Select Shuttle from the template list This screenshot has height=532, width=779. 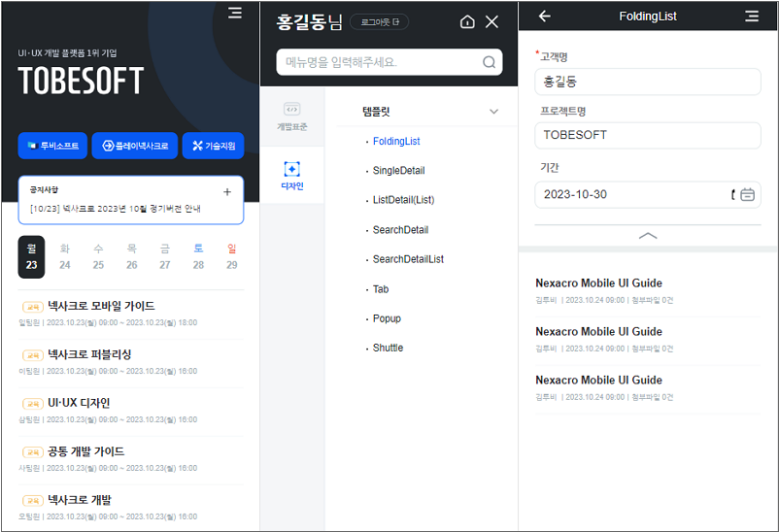pos(388,348)
